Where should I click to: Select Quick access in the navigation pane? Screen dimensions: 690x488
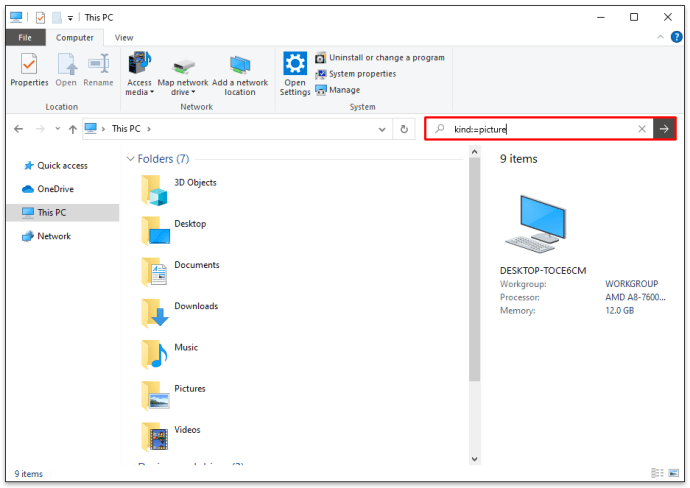(62, 166)
